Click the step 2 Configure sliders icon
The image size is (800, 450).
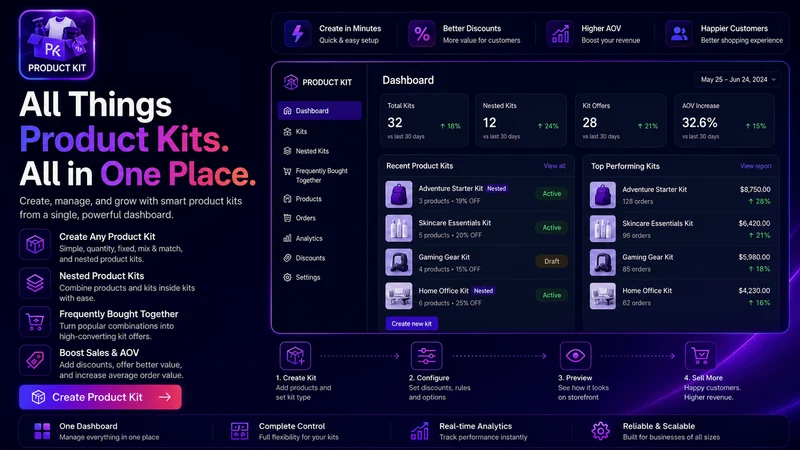coord(427,356)
